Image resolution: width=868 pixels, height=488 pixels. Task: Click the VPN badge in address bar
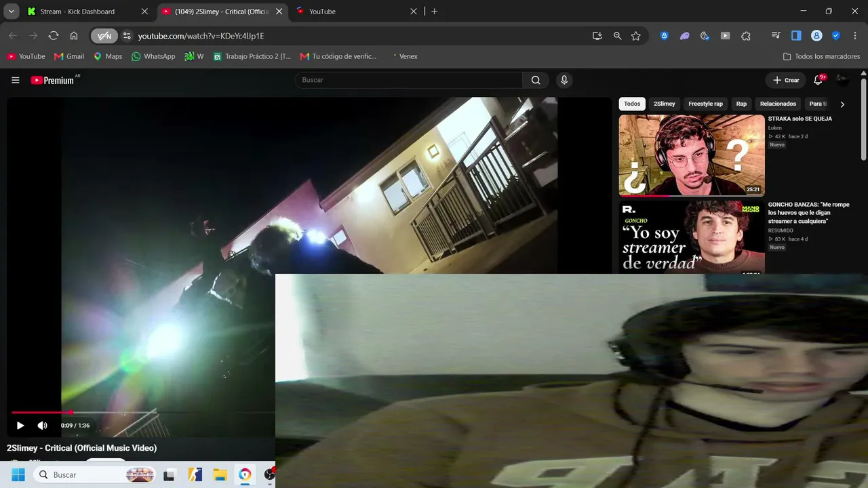104,36
